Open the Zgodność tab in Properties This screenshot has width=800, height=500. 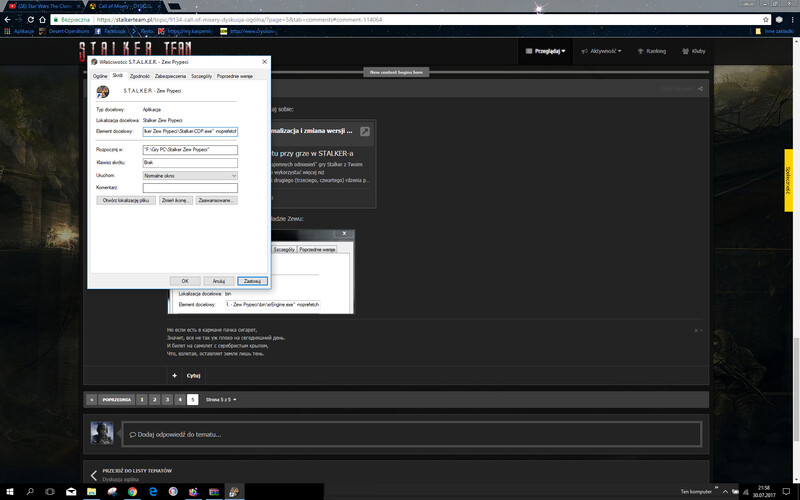tap(139, 76)
